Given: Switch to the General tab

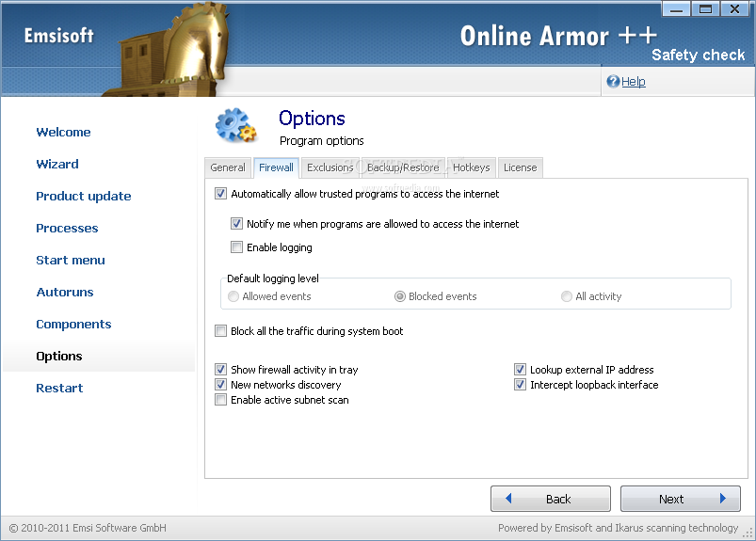Looking at the screenshot, I should (x=228, y=167).
